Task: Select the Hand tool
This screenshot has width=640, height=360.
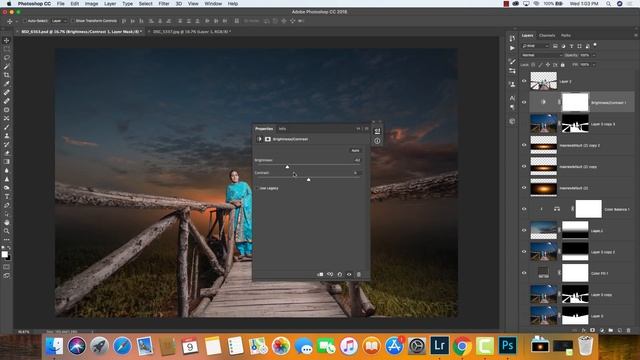Action: point(7,222)
